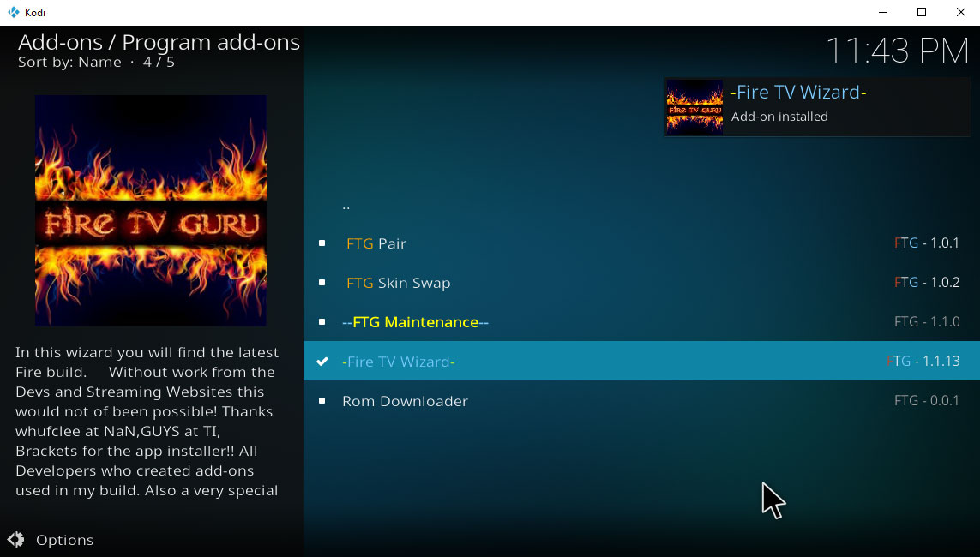This screenshot has height=557, width=980.
Task: Click the square marker beside FTG Pair
Action: pos(322,243)
